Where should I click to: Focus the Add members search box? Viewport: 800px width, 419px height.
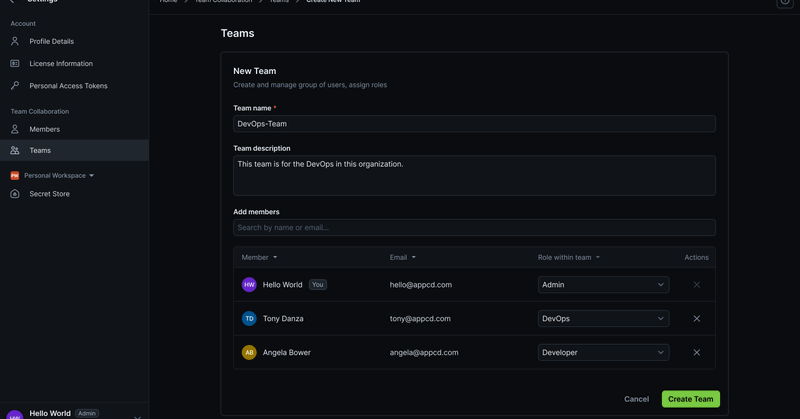pyautogui.click(x=474, y=228)
